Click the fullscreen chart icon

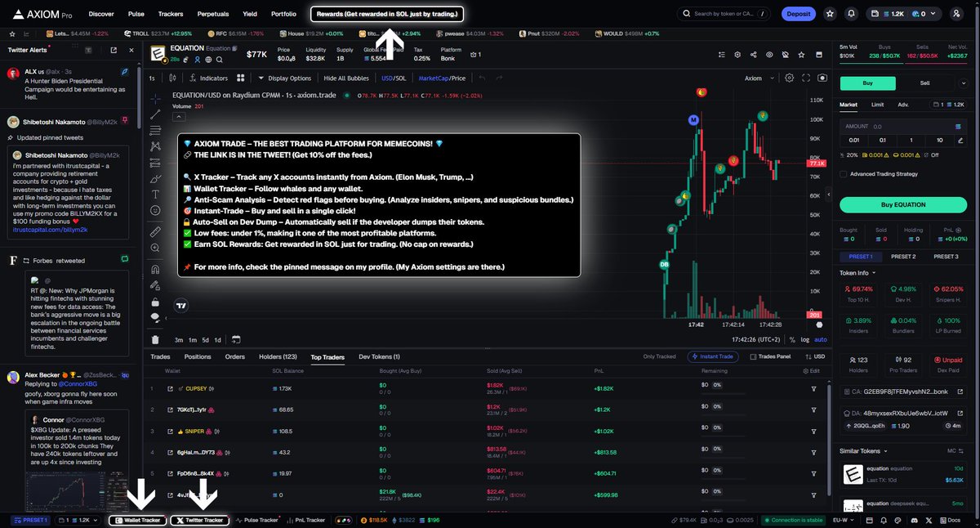806,78
